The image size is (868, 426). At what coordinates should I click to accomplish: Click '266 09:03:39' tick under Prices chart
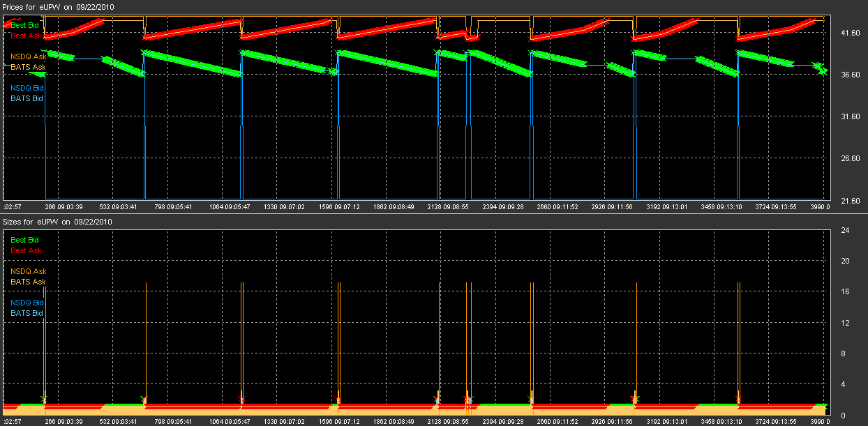(x=64, y=207)
